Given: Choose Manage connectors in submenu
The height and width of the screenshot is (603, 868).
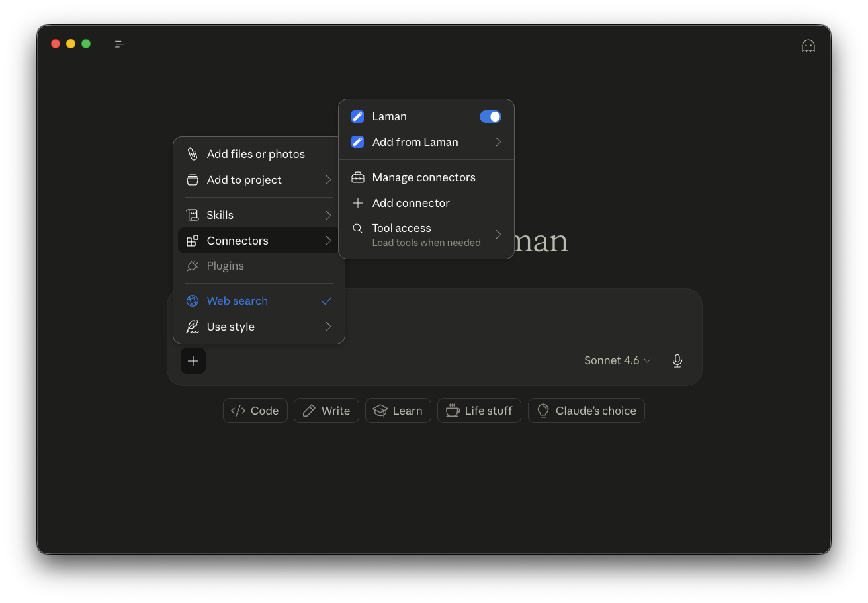Looking at the screenshot, I should (426, 177).
